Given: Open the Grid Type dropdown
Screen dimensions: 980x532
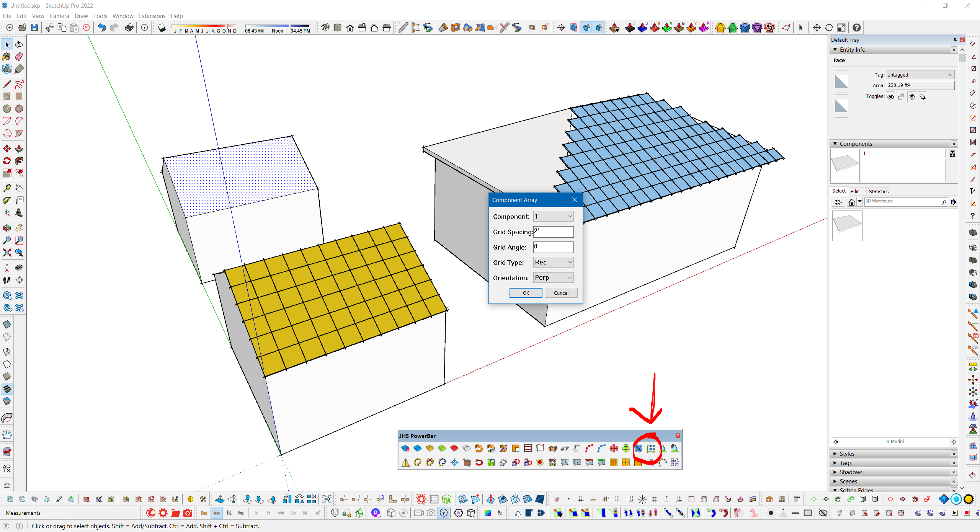Looking at the screenshot, I should click(x=553, y=262).
